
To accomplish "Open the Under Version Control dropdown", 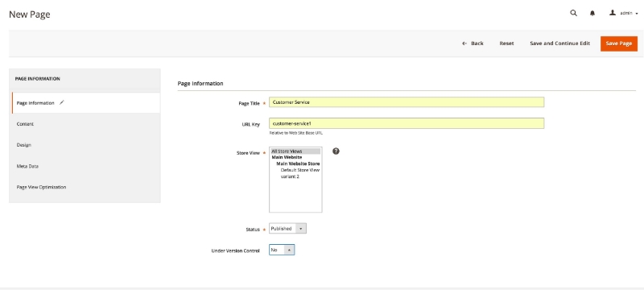I will 282,250.
